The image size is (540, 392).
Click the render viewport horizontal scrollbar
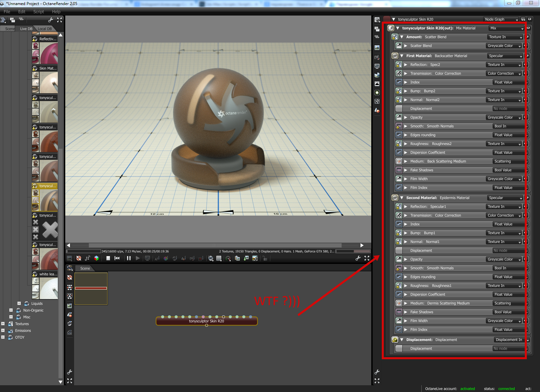215,245
